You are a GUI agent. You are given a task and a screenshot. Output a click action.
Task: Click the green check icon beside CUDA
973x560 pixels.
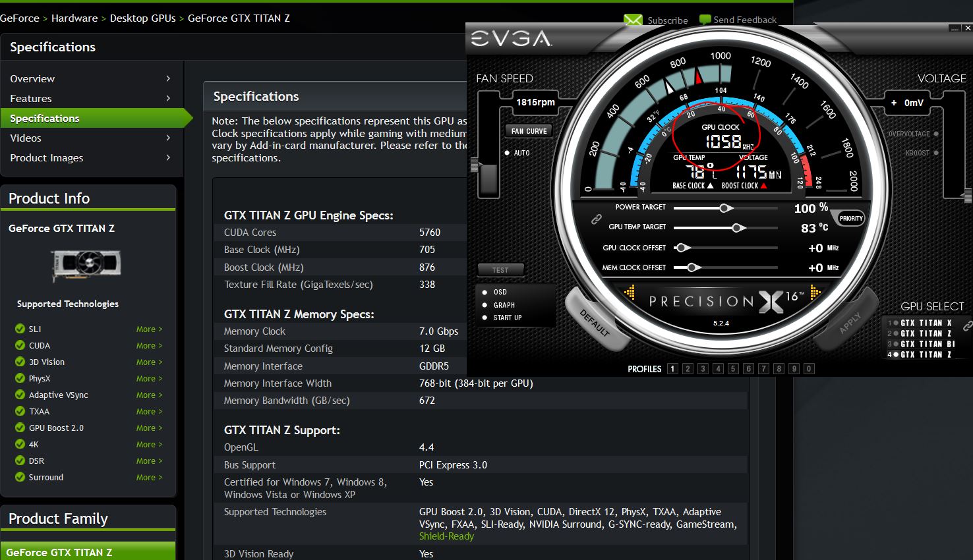20,345
